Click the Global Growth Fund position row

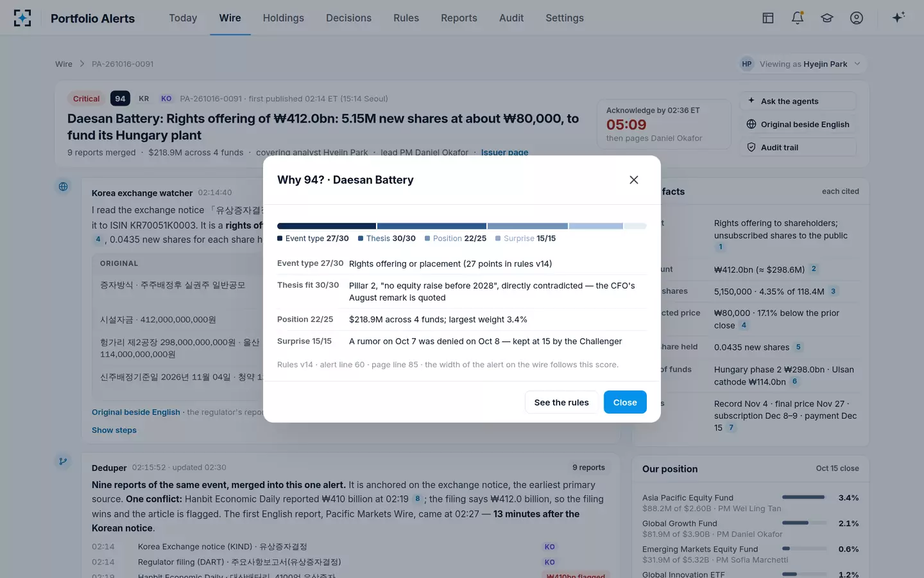[x=751, y=529]
